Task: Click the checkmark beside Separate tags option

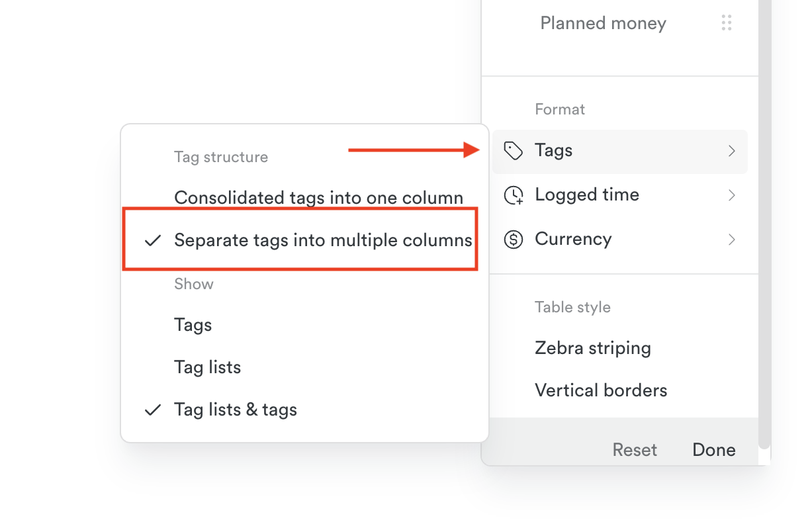Action: 152,240
